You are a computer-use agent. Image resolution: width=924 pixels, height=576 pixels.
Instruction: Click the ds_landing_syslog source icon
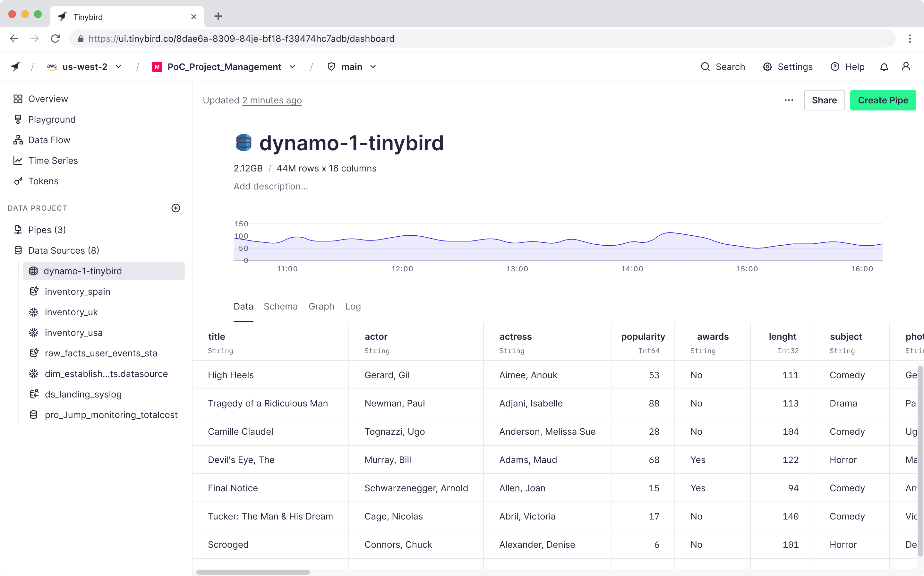click(x=34, y=394)
